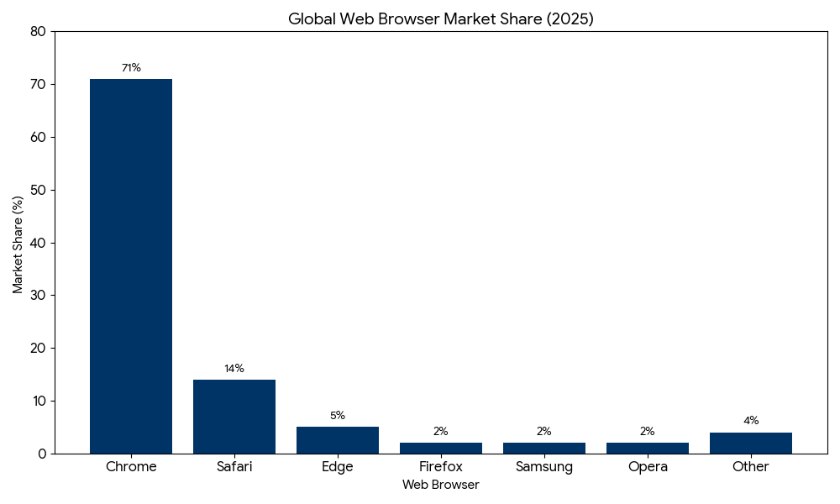This screenshot has width=840, height=504.
Task: Select the Firefox bar
Action: point(441,448)
